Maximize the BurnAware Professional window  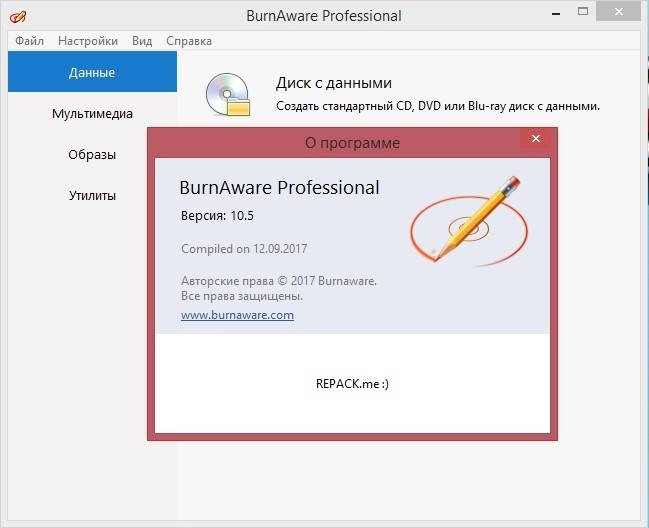[583, 12]
